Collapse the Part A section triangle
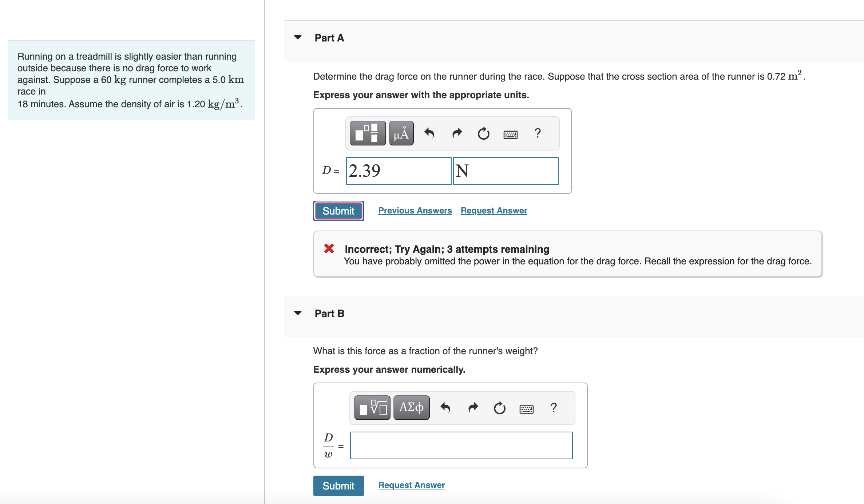The image size is (864, 504). point(298,37)
